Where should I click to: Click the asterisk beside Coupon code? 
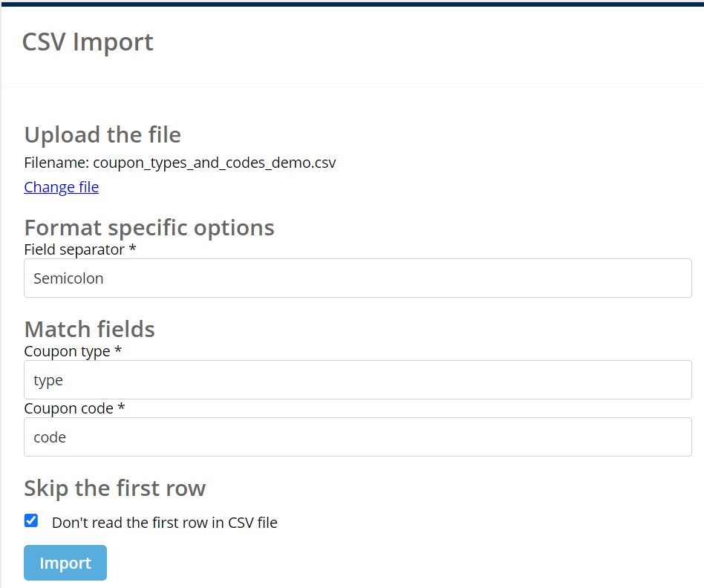coord(121,408)
